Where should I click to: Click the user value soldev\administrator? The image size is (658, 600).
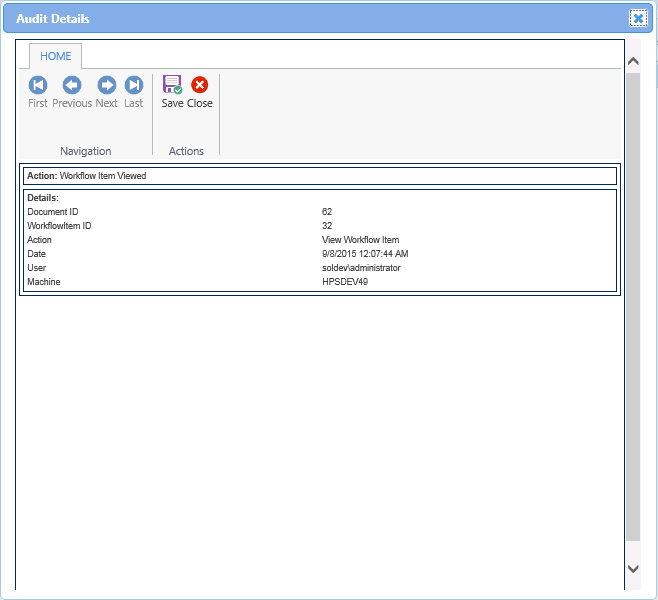pyautogui.click(x=361, y=268)
